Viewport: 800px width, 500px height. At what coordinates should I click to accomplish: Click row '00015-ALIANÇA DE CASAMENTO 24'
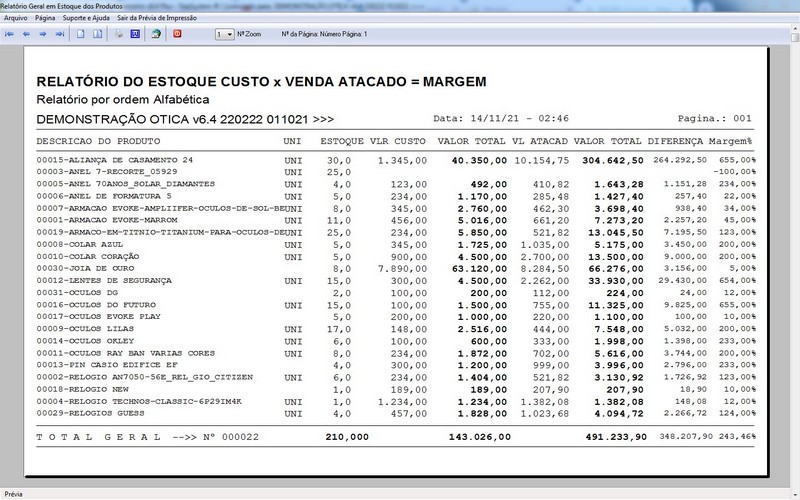(x=395, y=160)
